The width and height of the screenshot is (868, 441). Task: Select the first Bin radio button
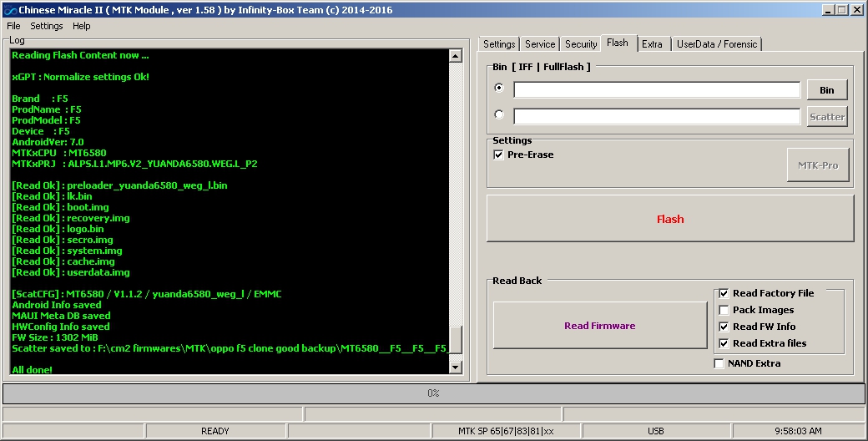(499, 88)
